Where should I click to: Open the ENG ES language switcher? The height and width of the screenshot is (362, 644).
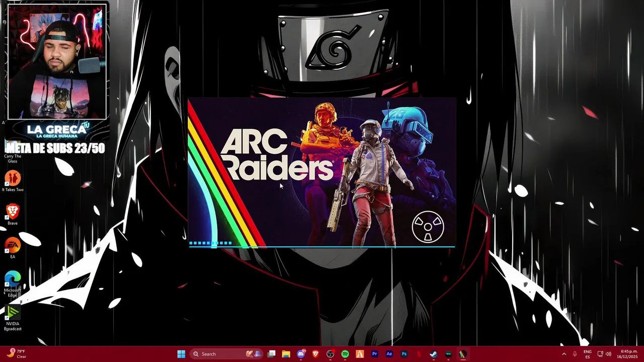587,354
